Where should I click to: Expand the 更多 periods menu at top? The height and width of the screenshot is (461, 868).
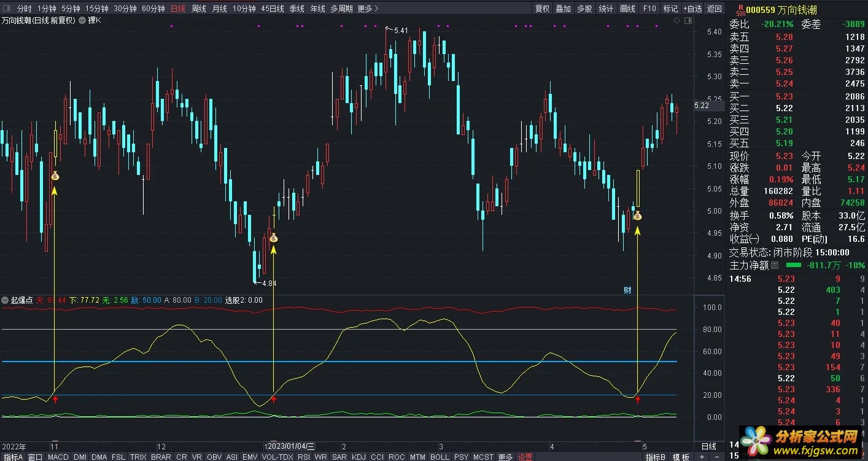pyautogui.click(x=368, y=9)
